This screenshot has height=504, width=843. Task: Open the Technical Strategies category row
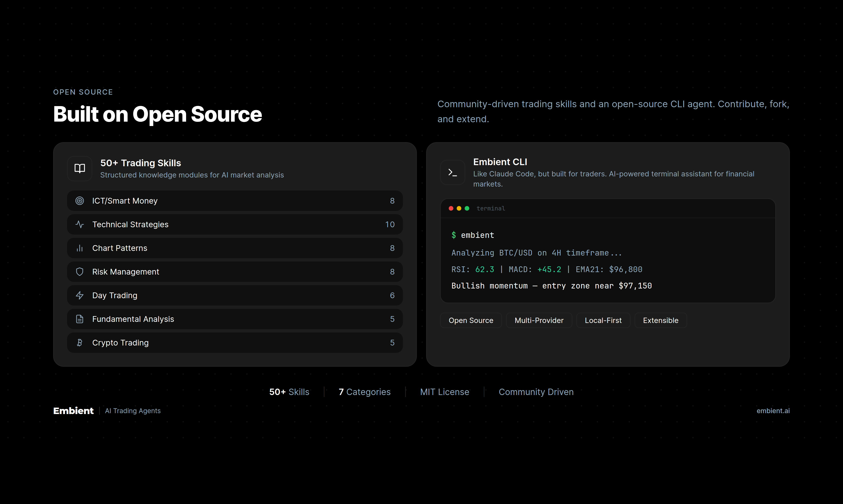(x=235, y=225)
